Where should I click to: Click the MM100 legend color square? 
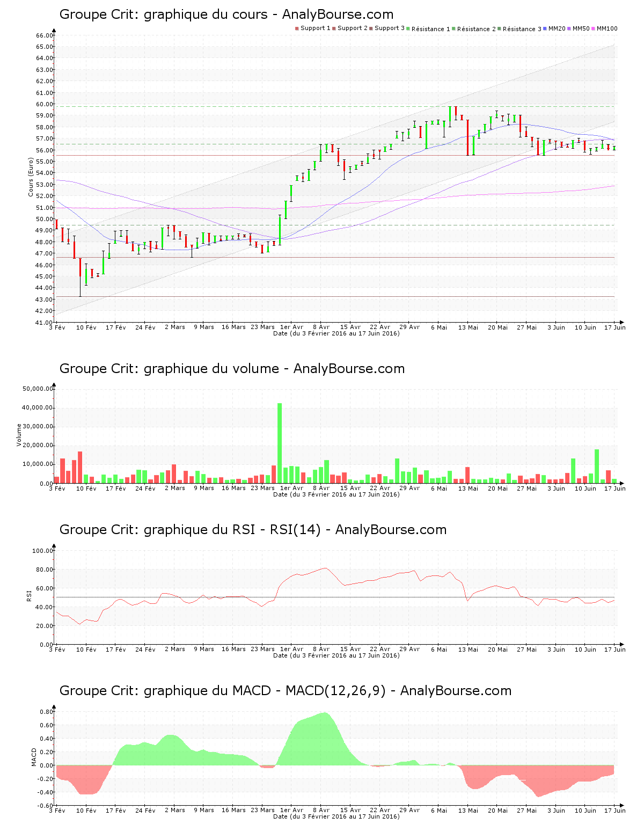(x=593, y=28)
